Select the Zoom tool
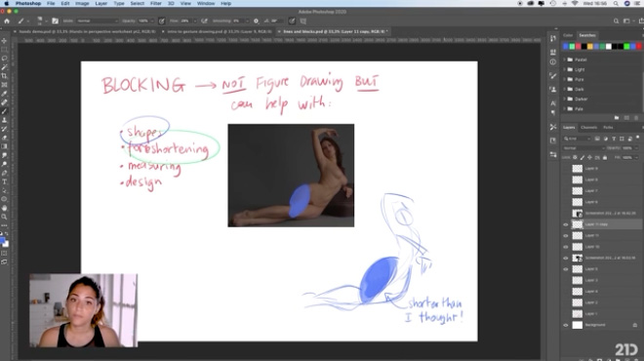644x361 pixels. [4, 217]
